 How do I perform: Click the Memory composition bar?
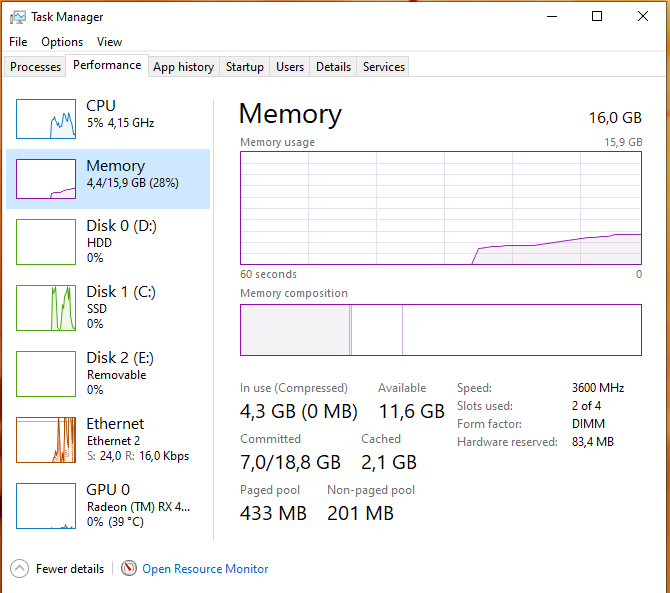tap(441, 330)
